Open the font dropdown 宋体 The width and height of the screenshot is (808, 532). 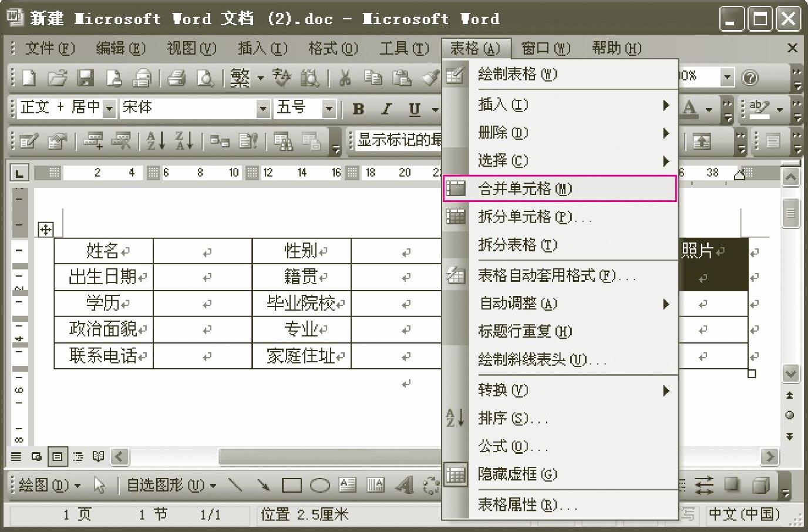[264, 109]
